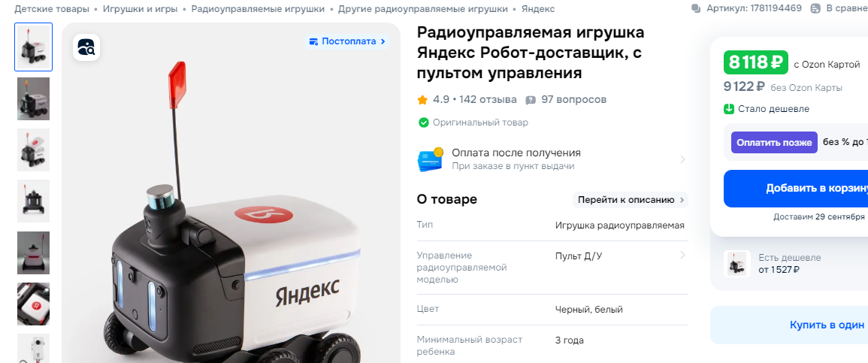The width and height of the screenshot is (868, 363).
Task: Click the Оплатить позже purple button
Action: (x=774, y=142)
